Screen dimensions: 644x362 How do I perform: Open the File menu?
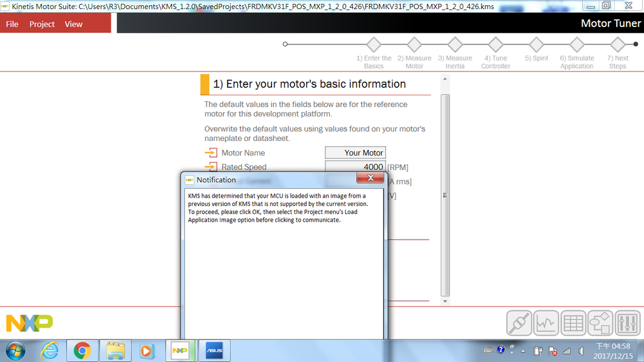click(12, 24)
